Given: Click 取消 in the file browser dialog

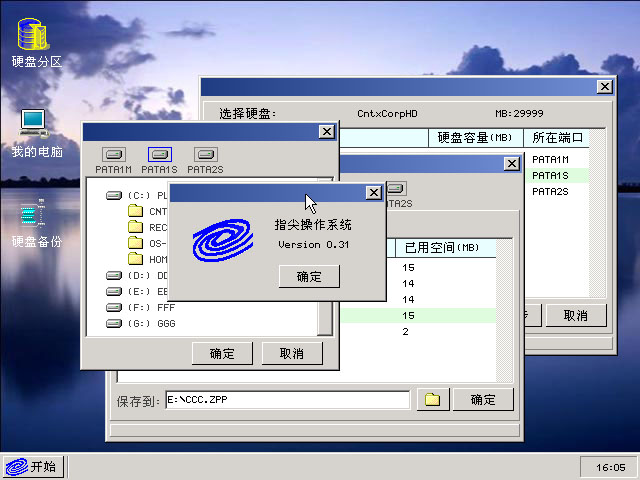Looking at the screenshot, I should click(x=292, y=353).
